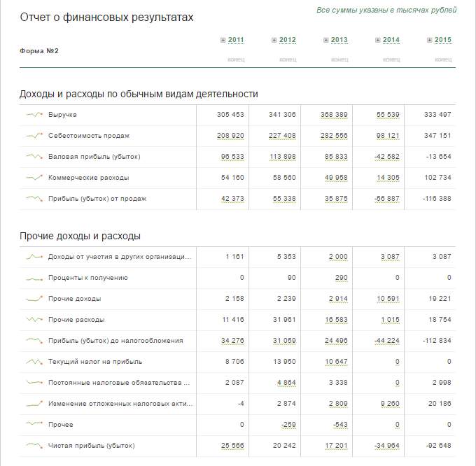Open Прибыль от продаж 2011 value 42 373
Screen dimensions: 476x466
[232, 199]
